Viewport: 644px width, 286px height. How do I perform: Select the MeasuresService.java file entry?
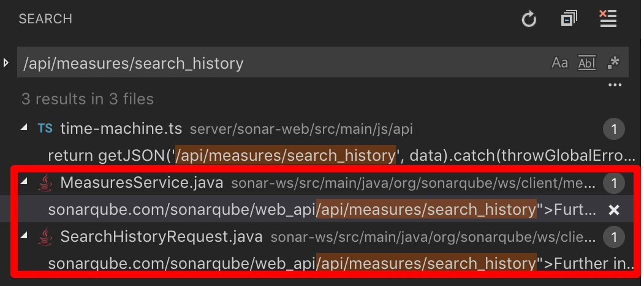pos(142,183)
